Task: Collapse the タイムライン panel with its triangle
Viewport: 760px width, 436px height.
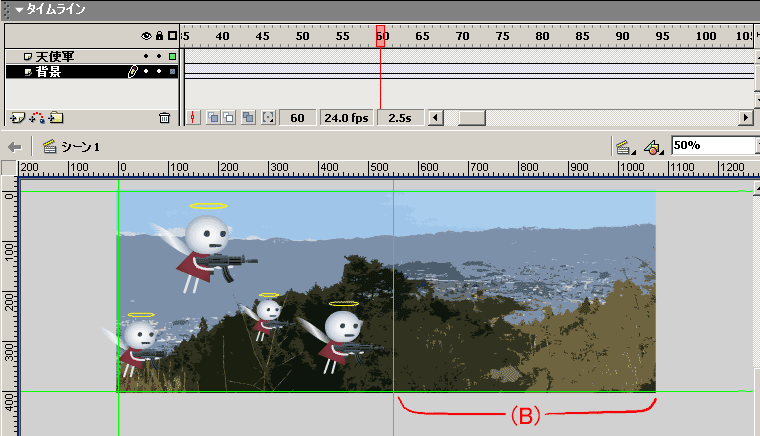Action: click(x=19, y=9)
